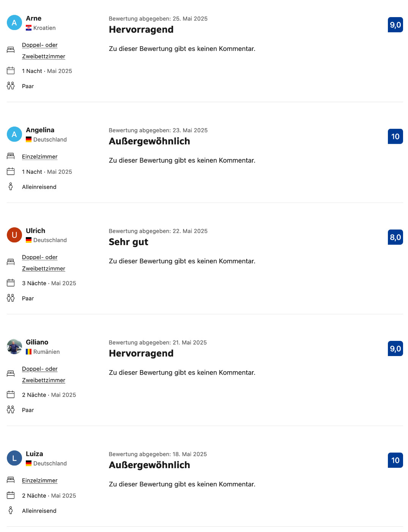Image resolution: width=408 pixels, height=532 pixels.
Task: Click Ulrich's red avatar circle
Action: [14, 235]
